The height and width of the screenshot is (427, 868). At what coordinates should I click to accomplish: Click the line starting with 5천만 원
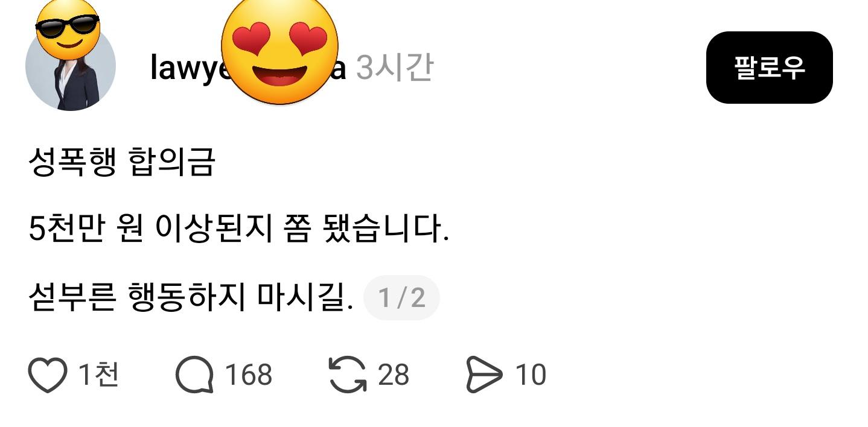[x=239, y=229]
